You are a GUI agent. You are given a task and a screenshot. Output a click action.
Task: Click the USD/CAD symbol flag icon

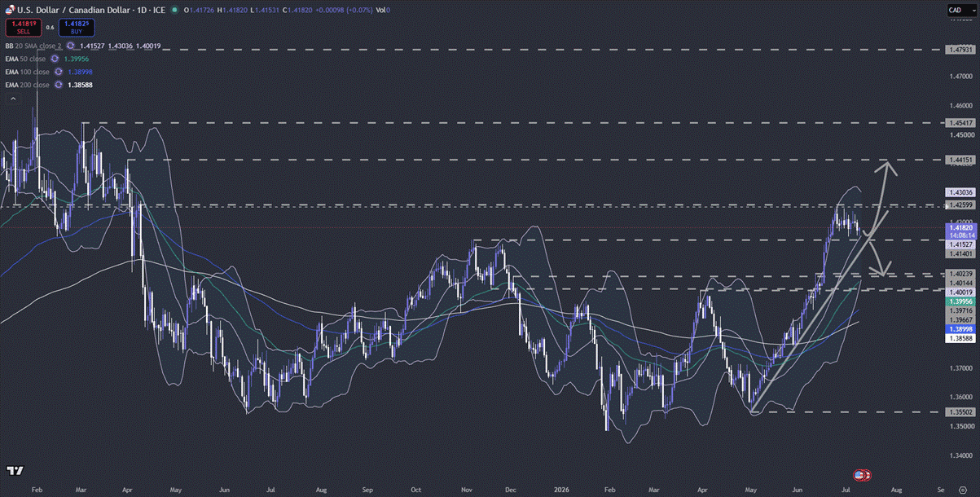point(10,10)
